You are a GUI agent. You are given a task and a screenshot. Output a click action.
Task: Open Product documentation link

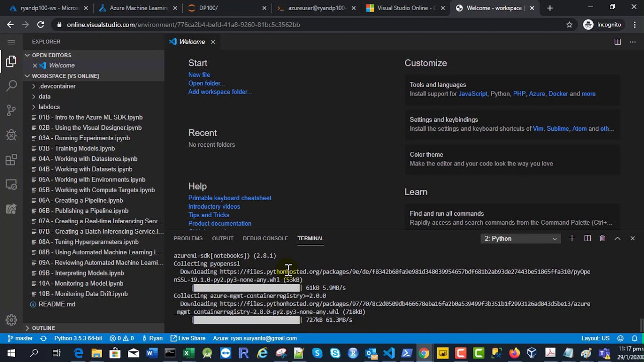tap(219, 224)
